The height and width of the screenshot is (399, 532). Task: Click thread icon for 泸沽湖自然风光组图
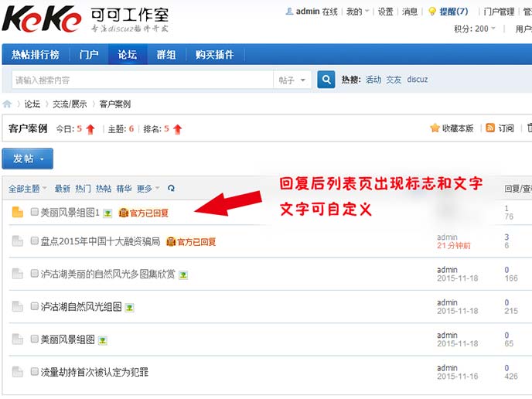tap(17, 306)
